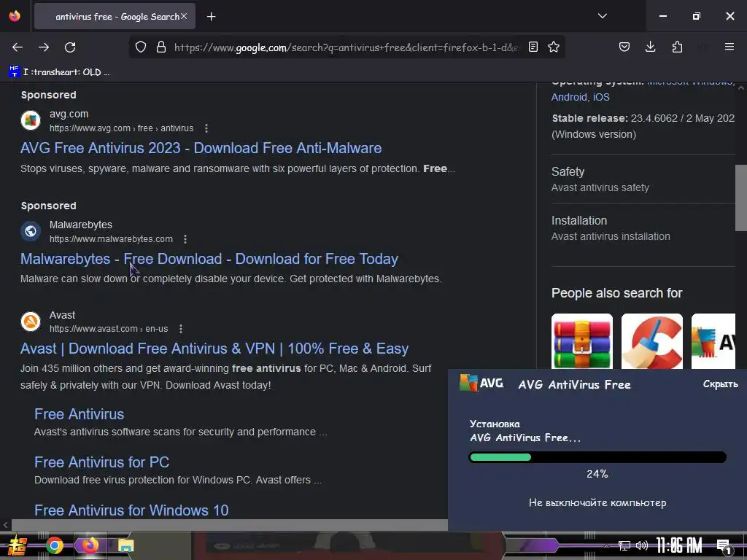The width and height of the screenshot is (747, 560).
Task: Open more options for Avast result
Action: click(181, 329)
